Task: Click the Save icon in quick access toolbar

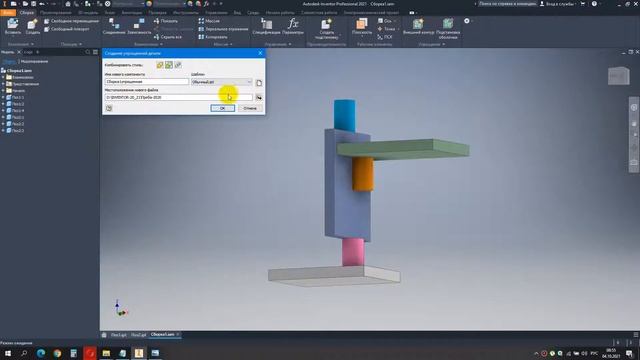Action: pyautogui.click(x=34, y=4)
